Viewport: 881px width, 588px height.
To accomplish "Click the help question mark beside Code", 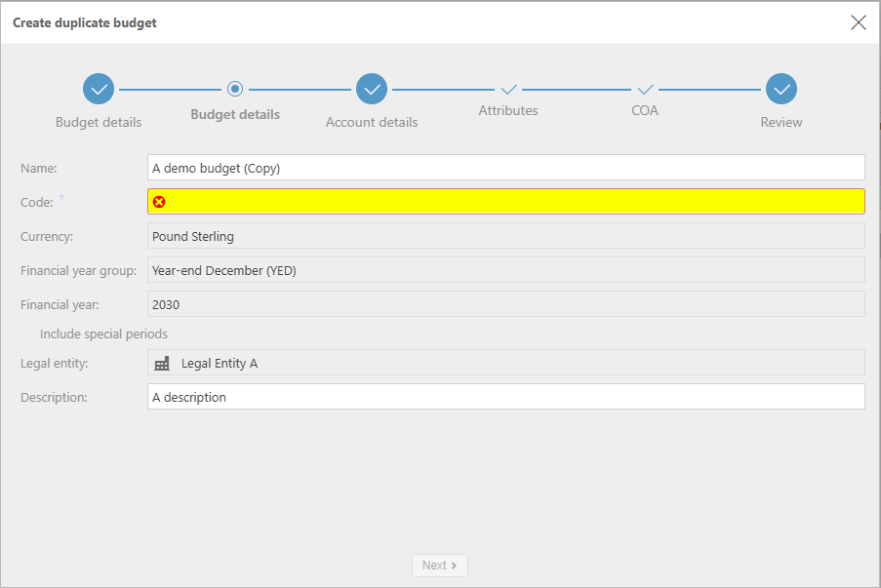I will 61,199.
